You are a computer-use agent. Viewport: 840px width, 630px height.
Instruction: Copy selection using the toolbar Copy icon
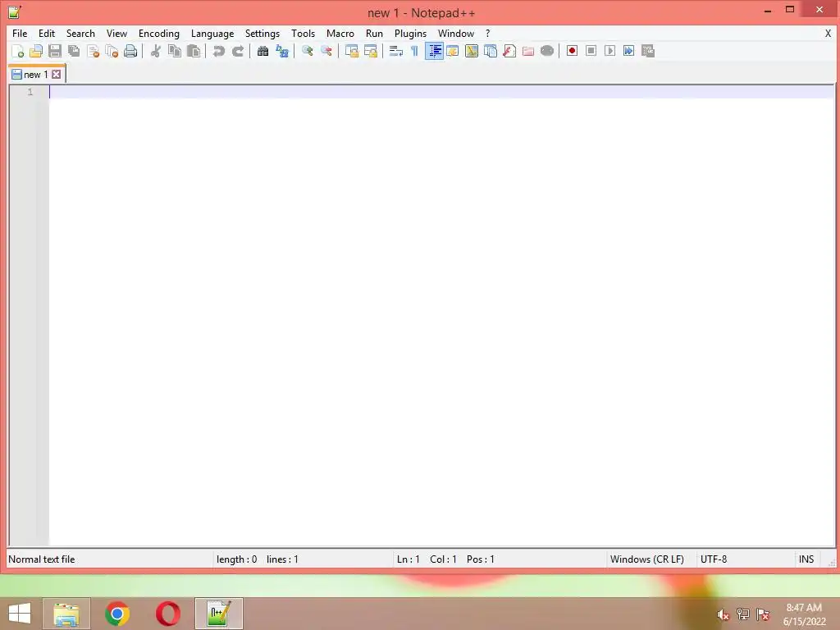tap(174, 51)
